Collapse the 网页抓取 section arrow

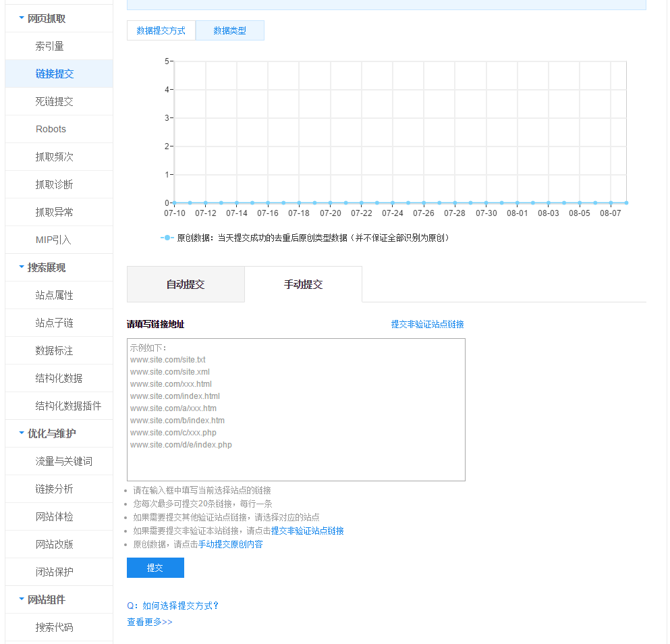(x=22, y=18)
